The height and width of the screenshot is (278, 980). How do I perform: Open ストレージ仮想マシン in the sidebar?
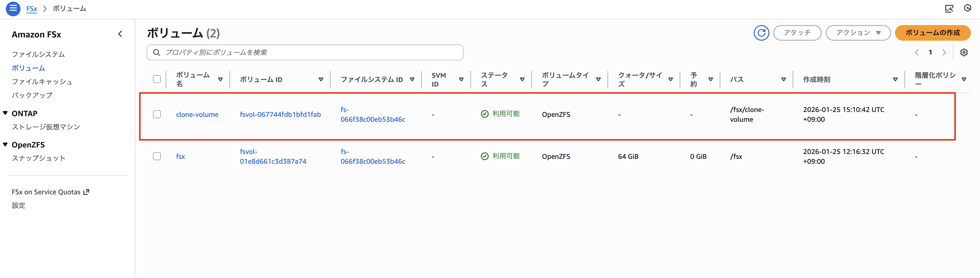pyautogui.click(x=46, y=127)
